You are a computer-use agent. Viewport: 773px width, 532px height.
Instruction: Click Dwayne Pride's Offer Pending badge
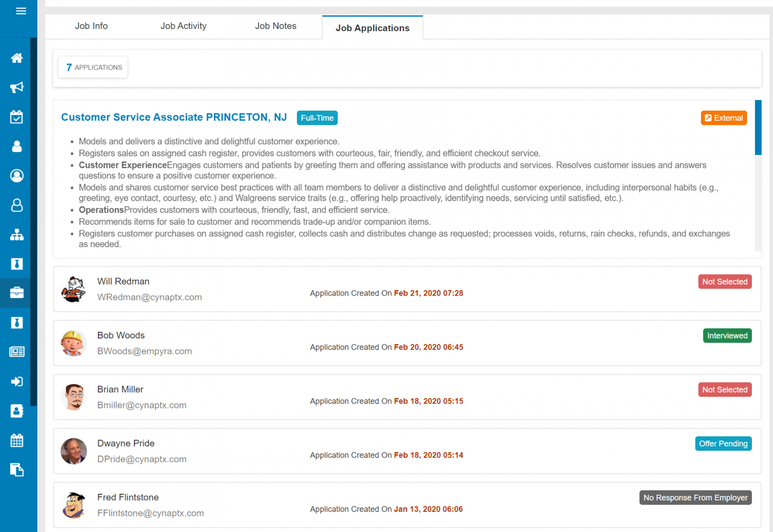point(723,444)
